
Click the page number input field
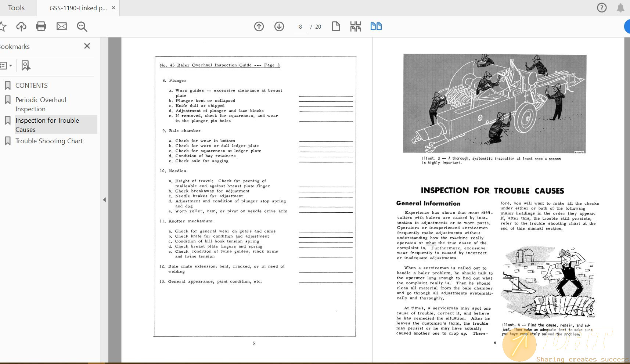click(300, 27)
